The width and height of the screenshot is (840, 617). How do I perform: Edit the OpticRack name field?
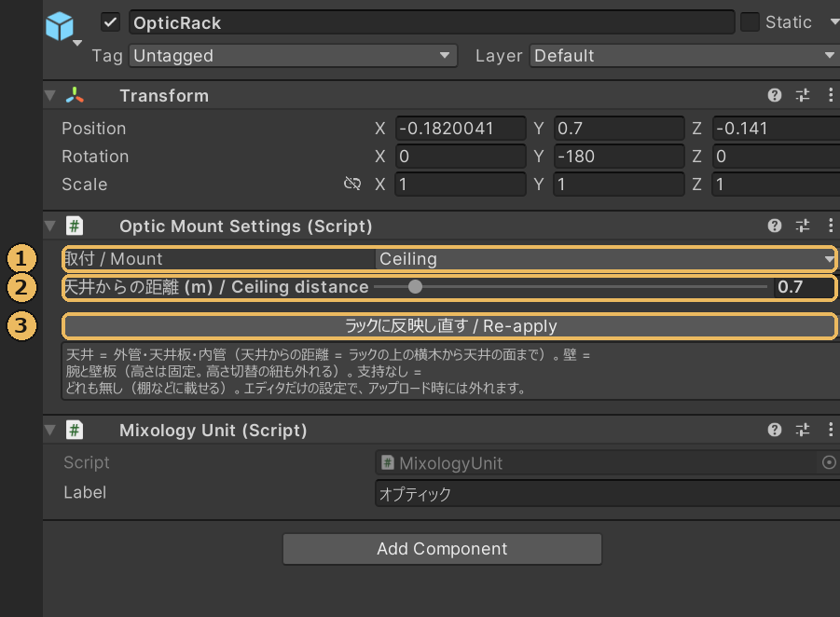432,22
